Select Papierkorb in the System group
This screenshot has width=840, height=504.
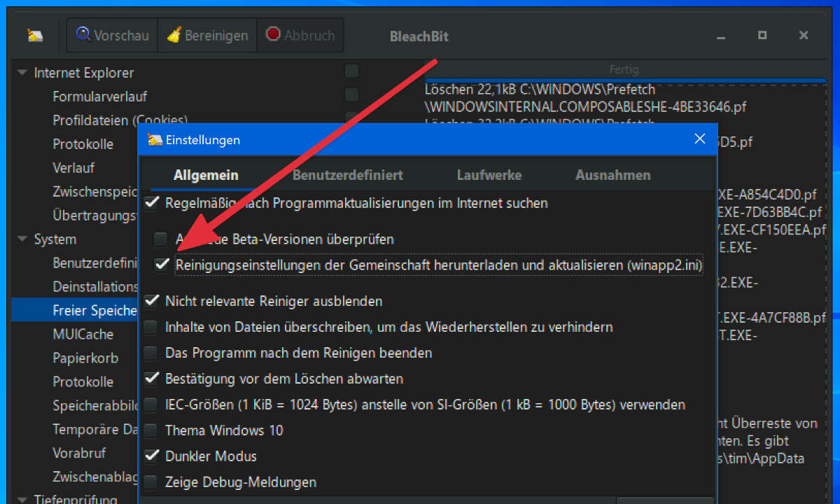(x=85, y=358)
